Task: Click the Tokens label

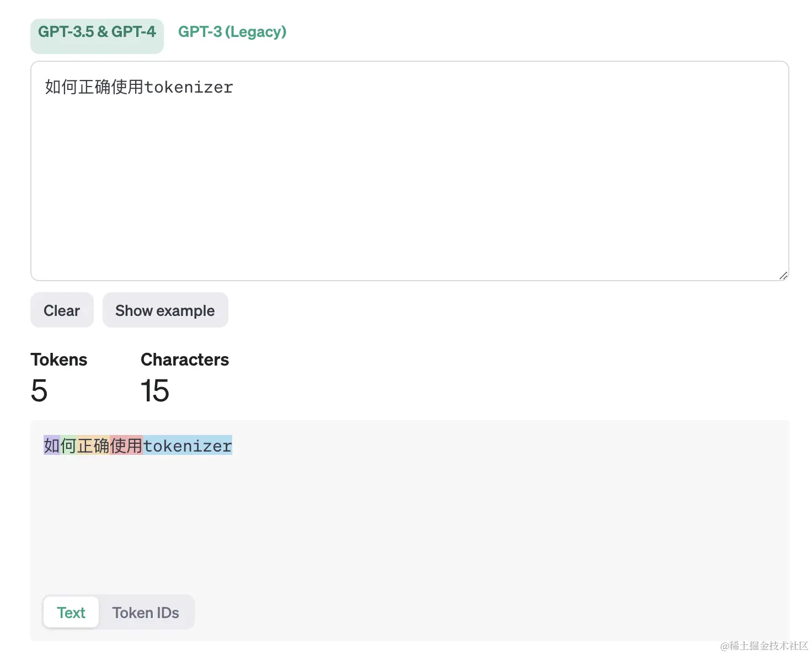Action: 59,359
